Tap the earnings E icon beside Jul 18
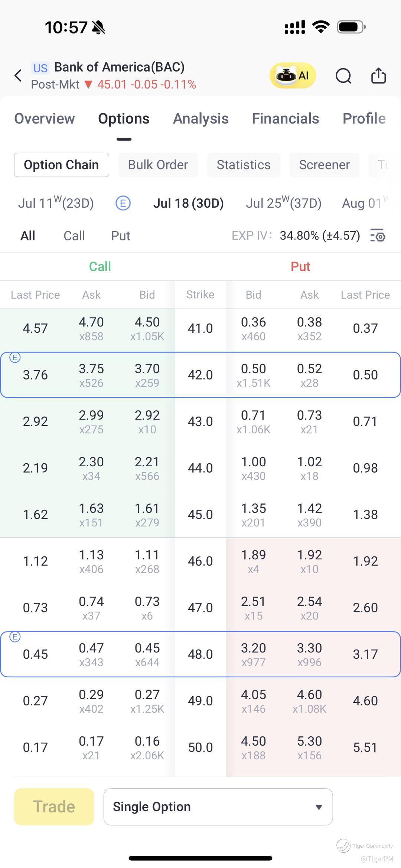 123,203
